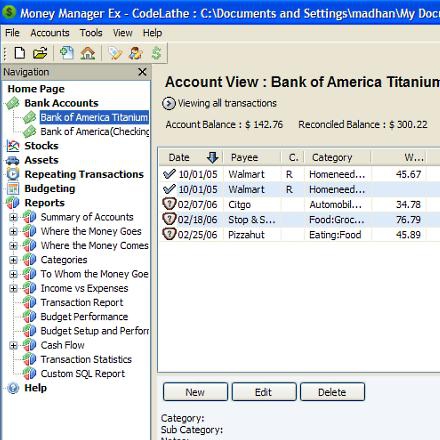
Task: Click reconciled checkmark on Walmart 45.67 row
Action: (x=169, y=174)
